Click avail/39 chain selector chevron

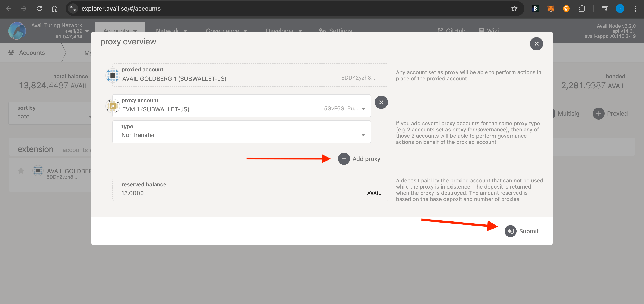87,31
